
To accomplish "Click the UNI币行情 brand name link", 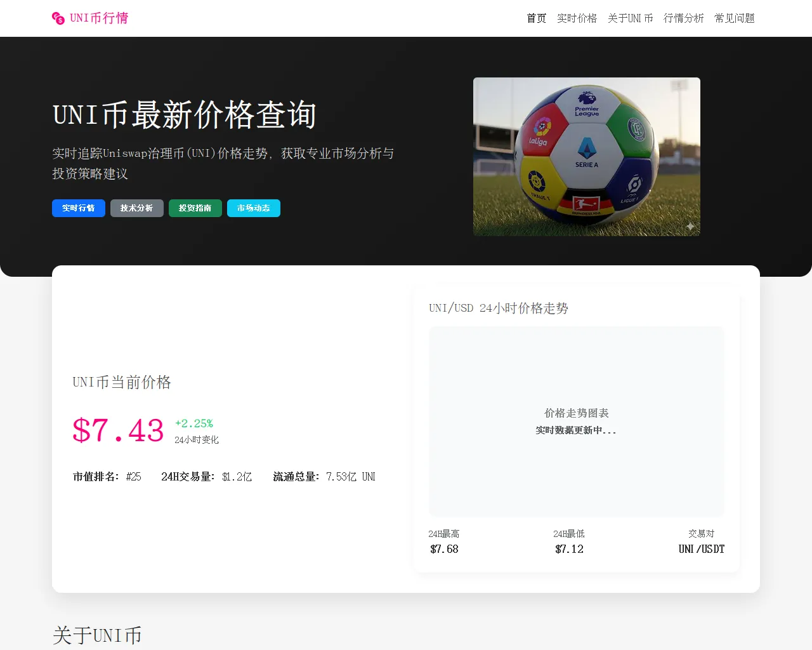I will [x=99, y=18].
